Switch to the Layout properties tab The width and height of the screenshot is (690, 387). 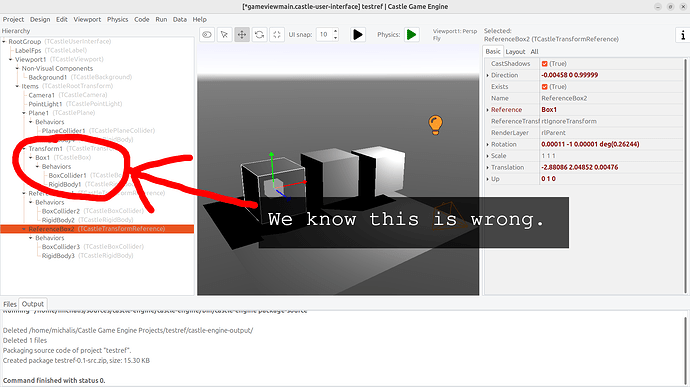tap(515, 52)
